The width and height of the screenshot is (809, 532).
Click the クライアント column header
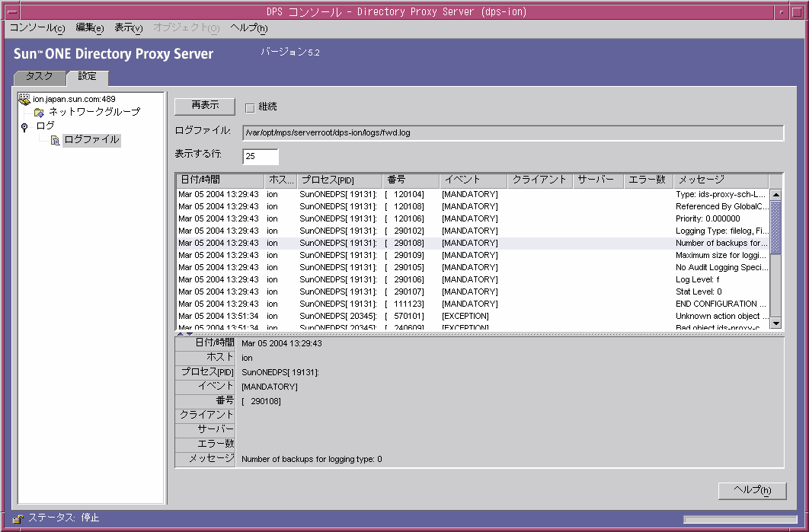tap(540, 180)
